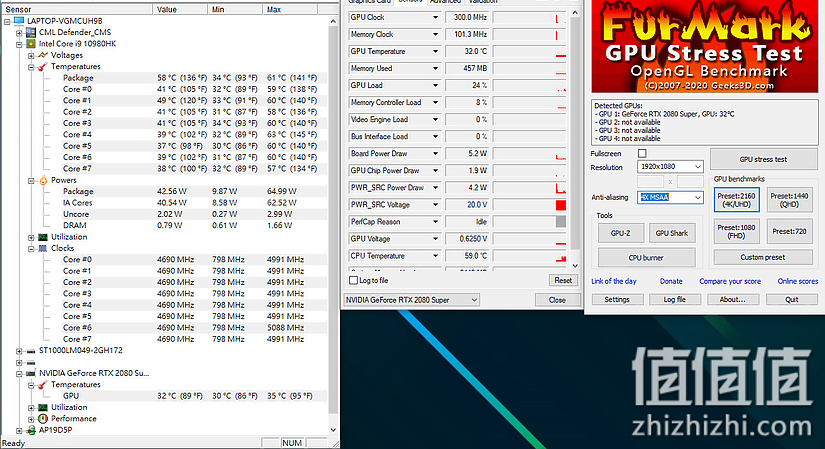Tick the FurMark Fullscreen checkbox

[x=642, y=154]
